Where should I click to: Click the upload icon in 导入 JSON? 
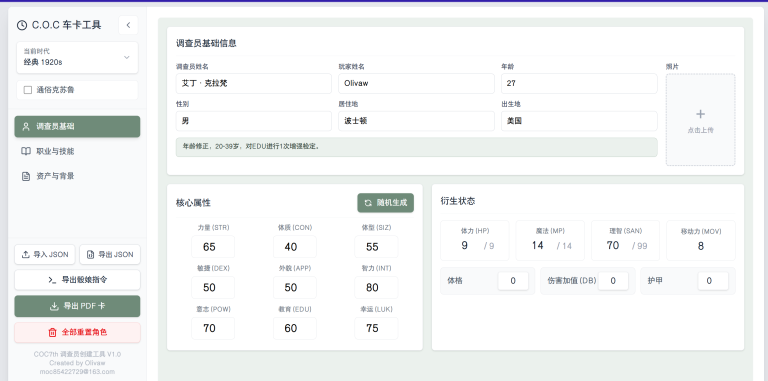25,254
